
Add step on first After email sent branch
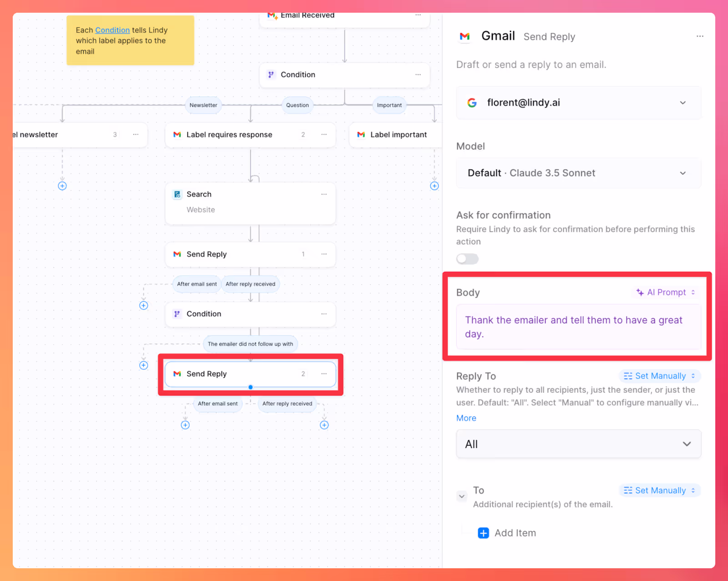(x=144, y=306)
